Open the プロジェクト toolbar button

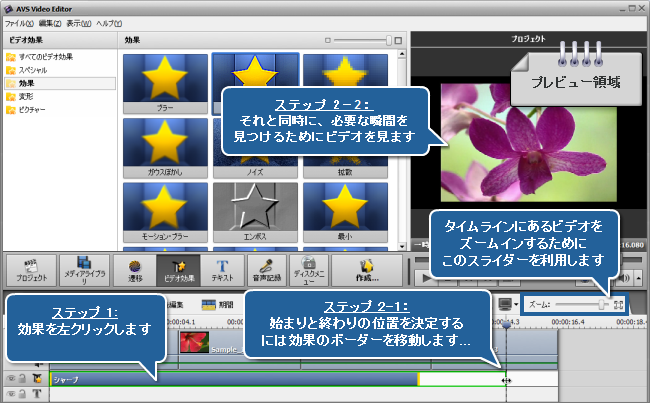[x=32, y=270]
